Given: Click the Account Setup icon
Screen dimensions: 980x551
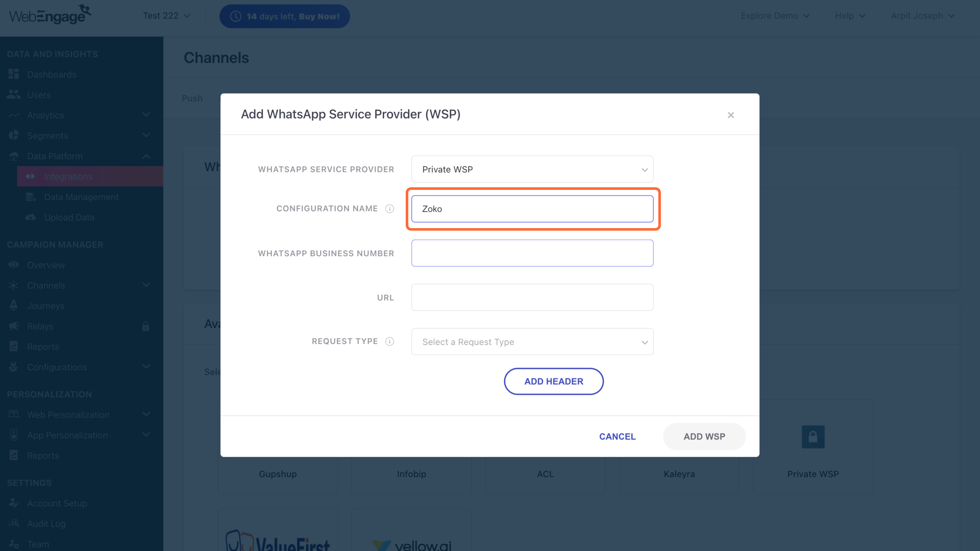Looking at the screenshot, I should click(x=14, y=503).
